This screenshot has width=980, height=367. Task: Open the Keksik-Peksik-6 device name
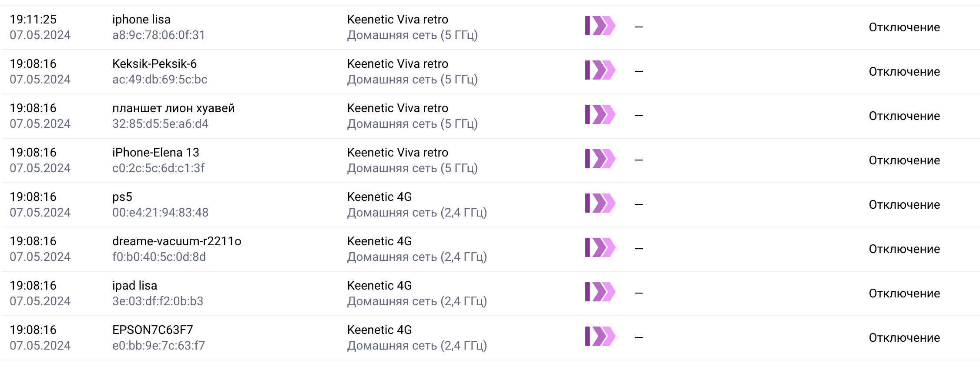[x=154, y=64]
